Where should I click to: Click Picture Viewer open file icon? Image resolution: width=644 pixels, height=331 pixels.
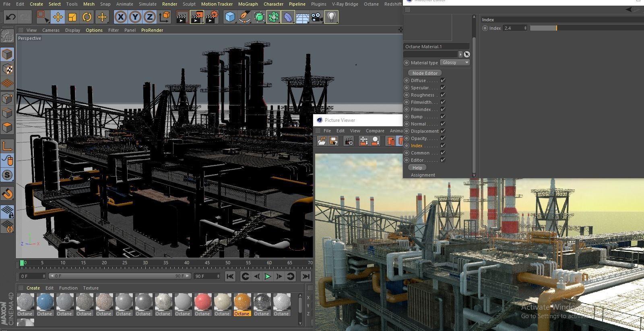pos(322,141)
